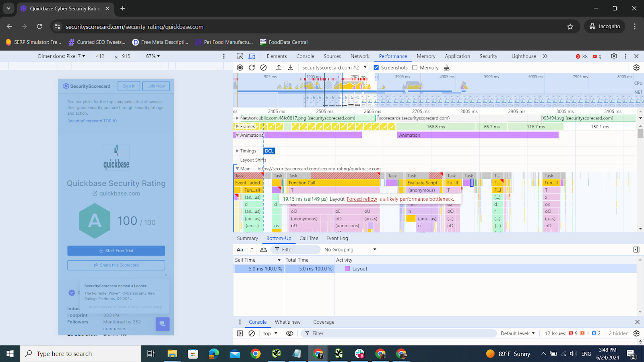The height and width of the screenshot is (362, 644).
Task: Clear the performance recording
Action: 264,68
